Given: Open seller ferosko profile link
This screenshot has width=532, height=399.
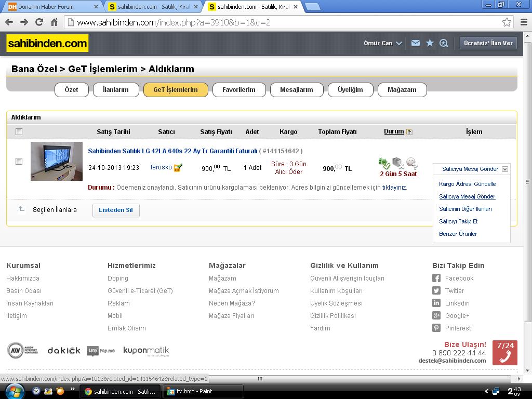Looking at the screenshot, I should (x=161, y=167).
